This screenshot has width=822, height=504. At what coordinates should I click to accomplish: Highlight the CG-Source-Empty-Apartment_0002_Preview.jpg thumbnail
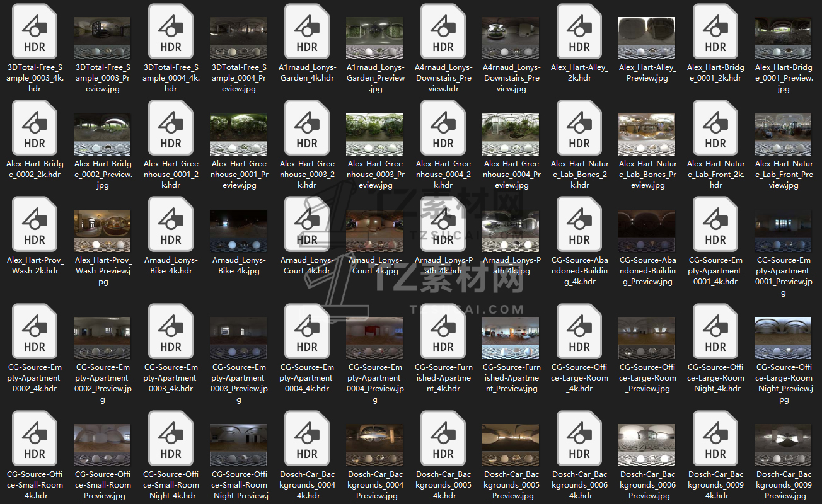pos(103,338)
